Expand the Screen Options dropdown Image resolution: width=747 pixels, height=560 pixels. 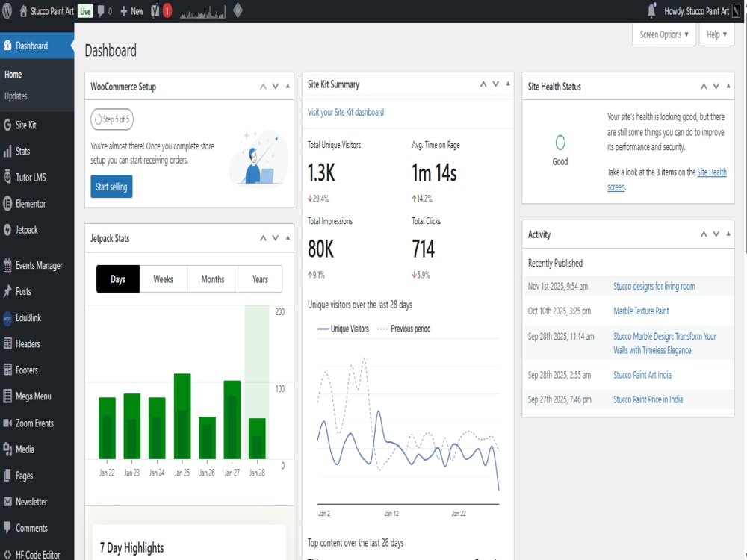(664, 34)
